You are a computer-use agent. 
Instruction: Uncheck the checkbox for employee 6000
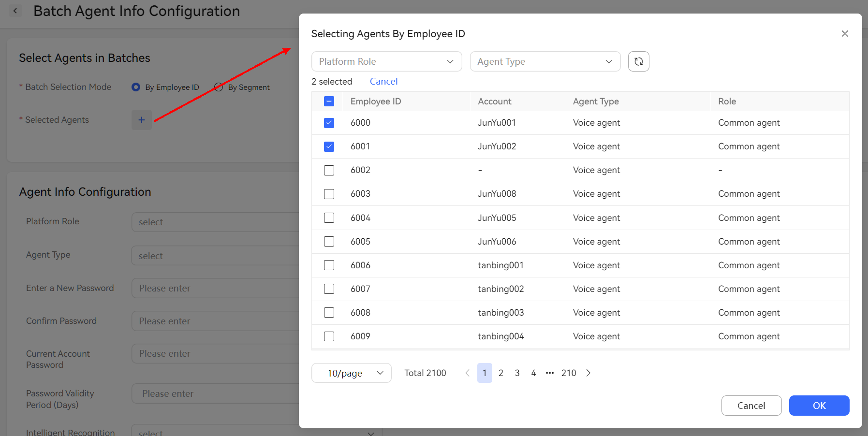click(329, 123)
